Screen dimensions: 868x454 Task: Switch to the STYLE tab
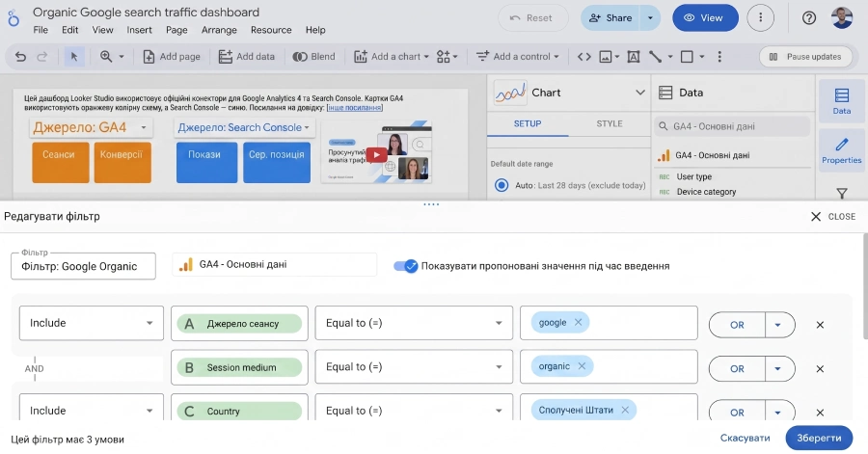pyautogui.click(x=610, y=124)
